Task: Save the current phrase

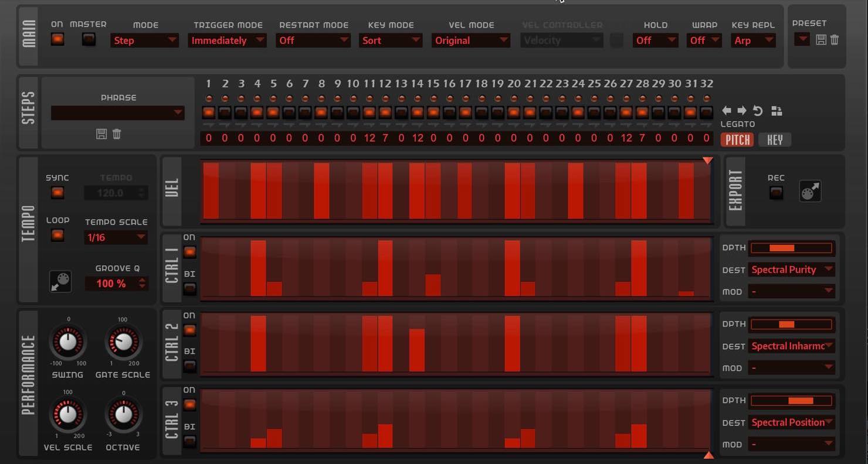Action: click(x=101, y=134)
